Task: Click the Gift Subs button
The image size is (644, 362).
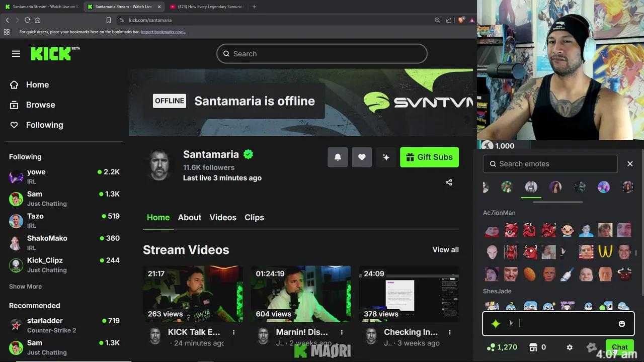Action: click(429, 157)
